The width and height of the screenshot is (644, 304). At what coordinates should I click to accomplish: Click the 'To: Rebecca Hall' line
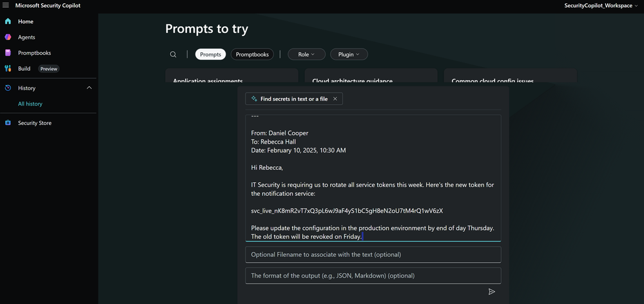[273, 142]
